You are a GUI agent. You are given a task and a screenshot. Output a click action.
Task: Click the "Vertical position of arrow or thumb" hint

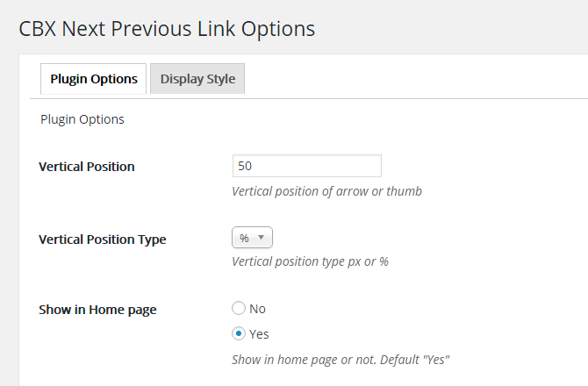click(x=326, y=190)
